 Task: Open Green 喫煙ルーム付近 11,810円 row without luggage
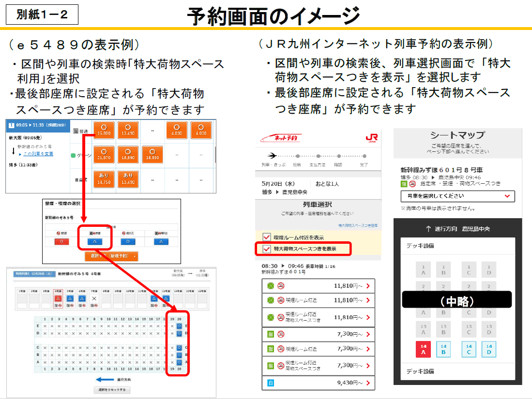pyautogui.click(x=318, y=300)
